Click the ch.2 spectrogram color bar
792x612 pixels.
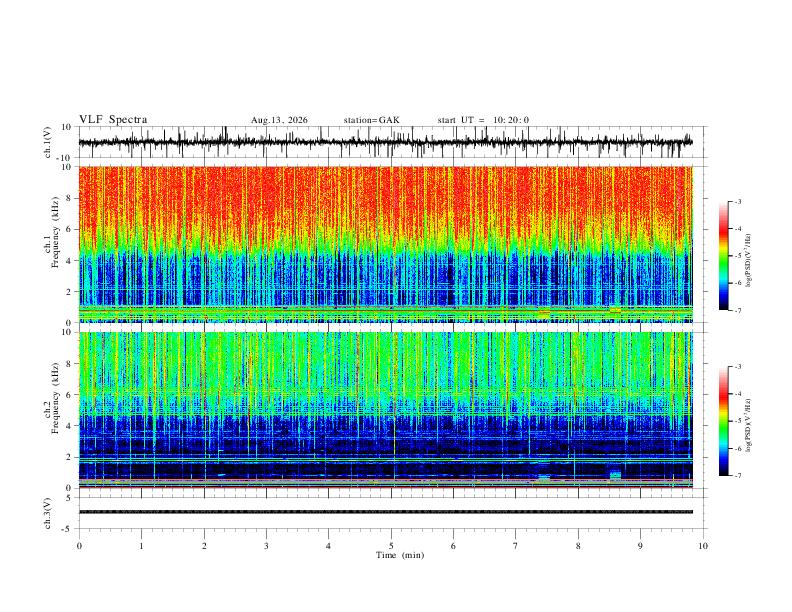[x=724, y=421]
